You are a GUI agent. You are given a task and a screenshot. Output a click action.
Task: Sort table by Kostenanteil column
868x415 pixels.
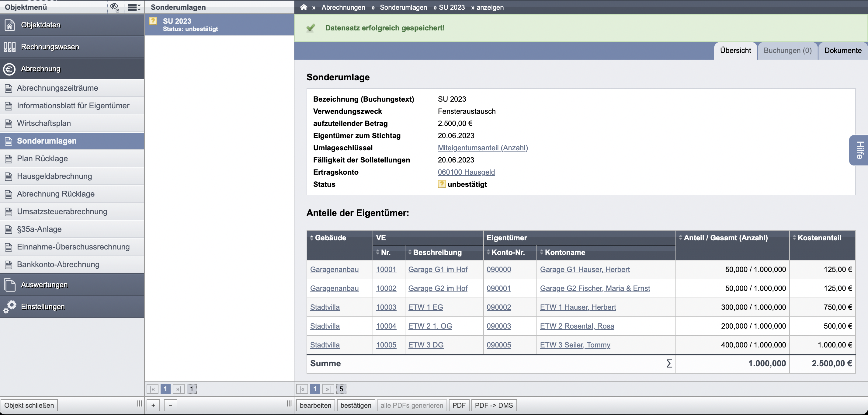coord(817,238)
